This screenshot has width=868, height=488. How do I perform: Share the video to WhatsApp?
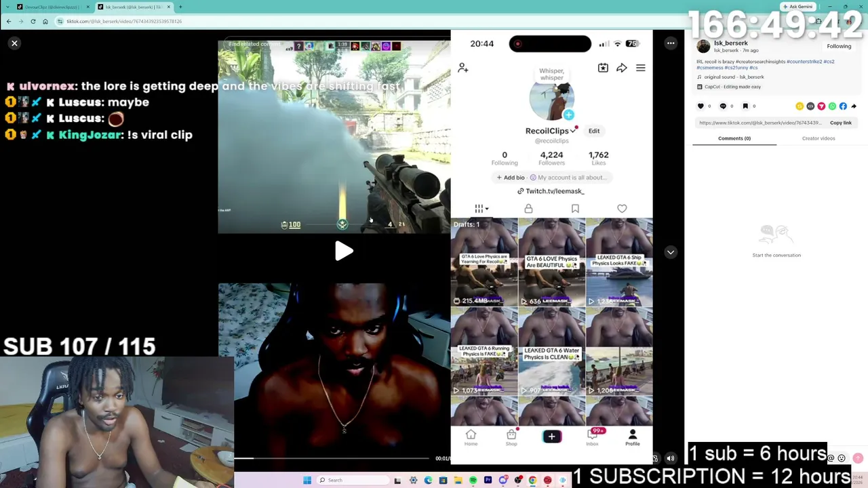(x=832, y=106)
